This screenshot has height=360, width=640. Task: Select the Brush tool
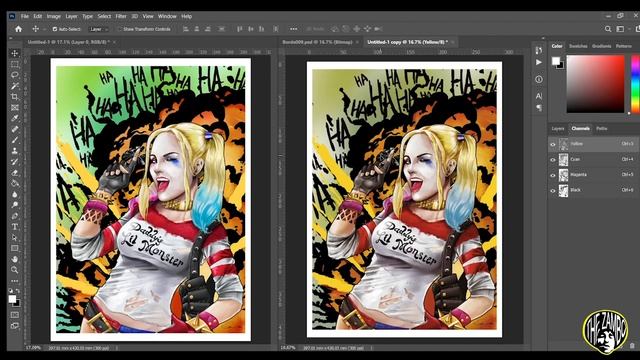coord(15,140)
